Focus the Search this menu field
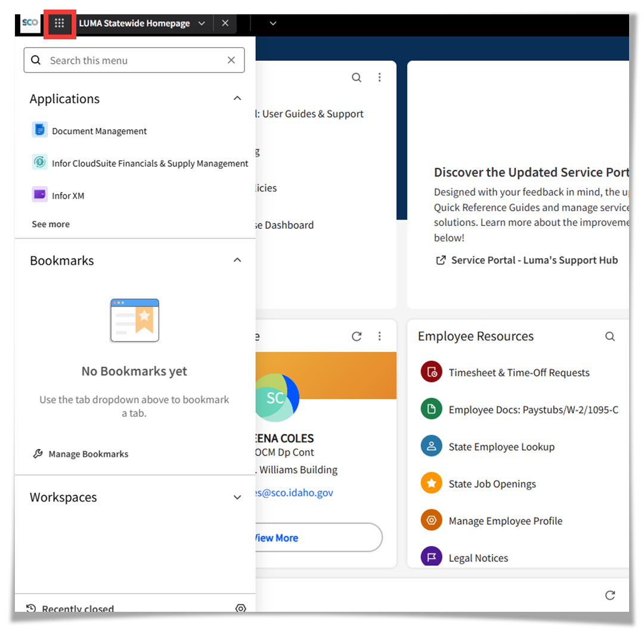 click(134, 60)
